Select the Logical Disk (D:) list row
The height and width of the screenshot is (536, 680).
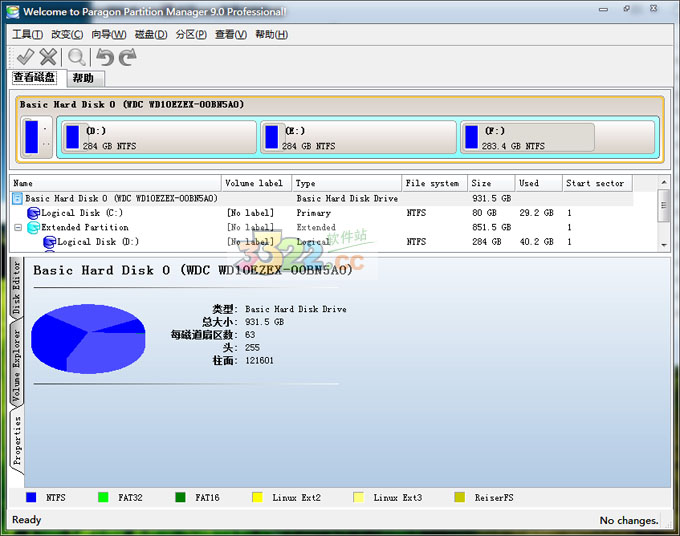point(322,242)
